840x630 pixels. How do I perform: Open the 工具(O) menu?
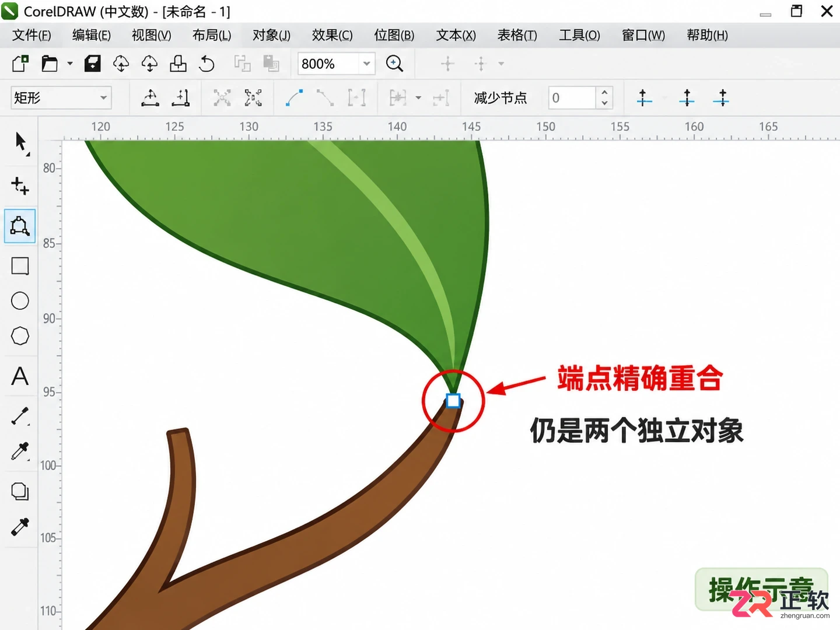coord(579,36)
